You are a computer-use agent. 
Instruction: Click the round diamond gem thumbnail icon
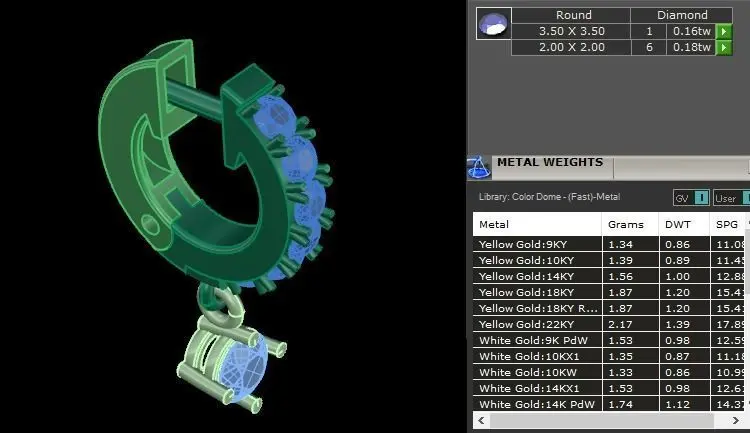[494, 23]
